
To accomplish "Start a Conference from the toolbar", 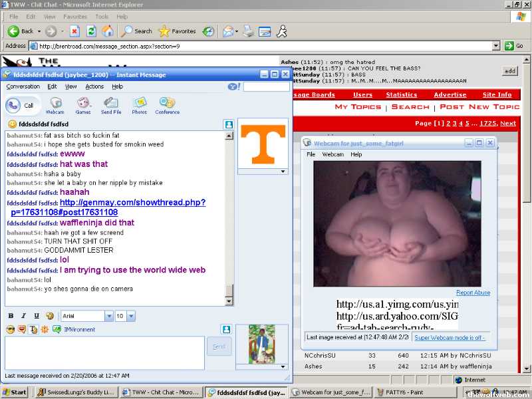I will click(167, 104).
